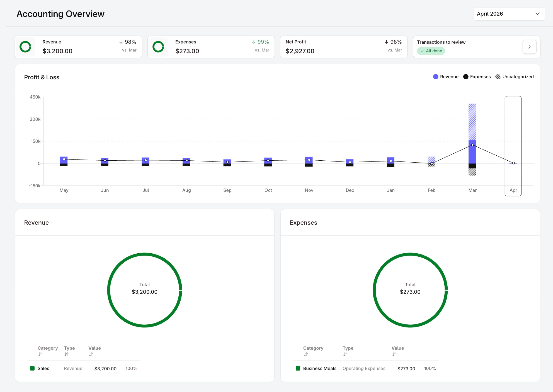The image size is (553, 392).
Task: Select the highlighted Apr column in chart
Action: click(x=513, y=146)
